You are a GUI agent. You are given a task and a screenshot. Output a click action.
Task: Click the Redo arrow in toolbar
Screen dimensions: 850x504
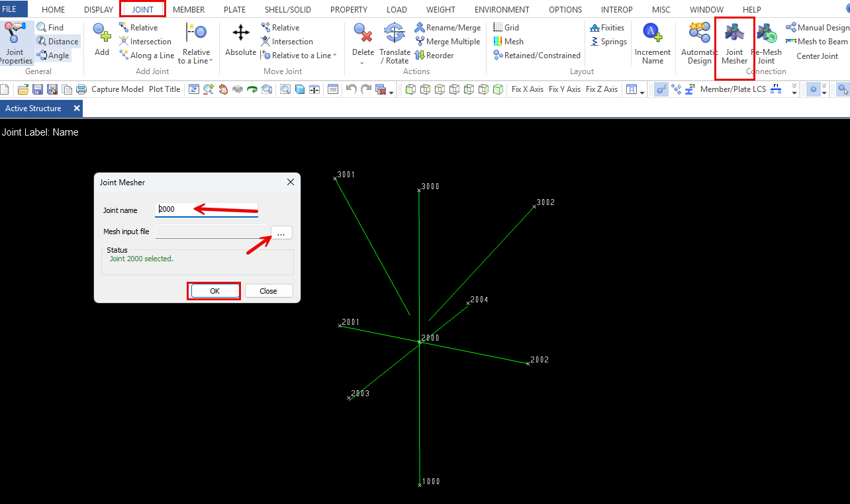click(x=366, y=89)
